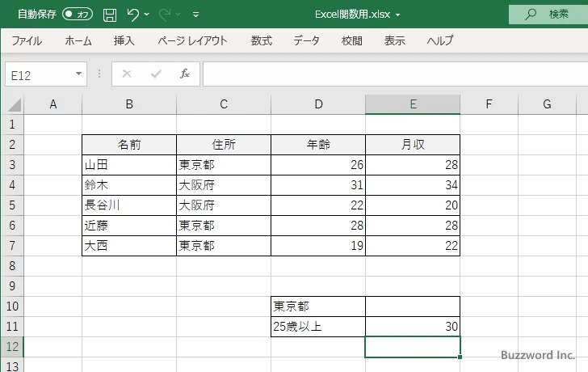Image resolution: width=588 pixels, height=372 pixels.
Task: Select the cell containing 近藤
Action: (129, 226)
